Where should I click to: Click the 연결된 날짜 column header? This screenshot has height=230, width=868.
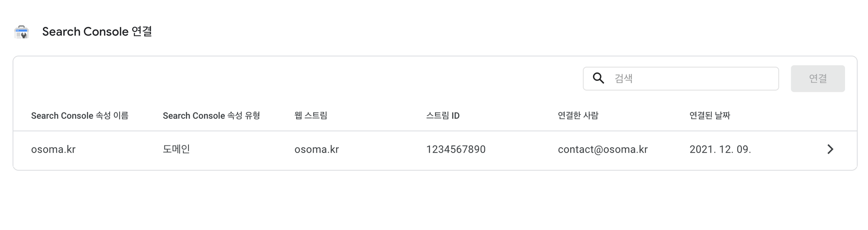tap(710, 116)
